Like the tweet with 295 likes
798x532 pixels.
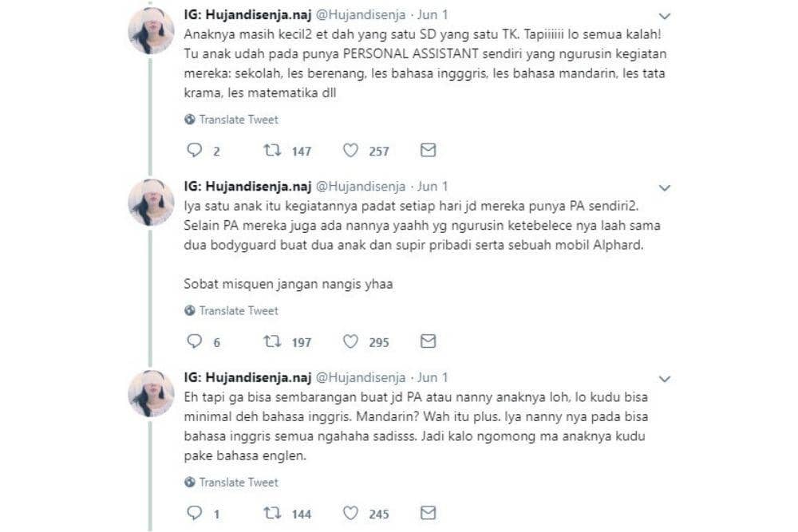(350, 341)
